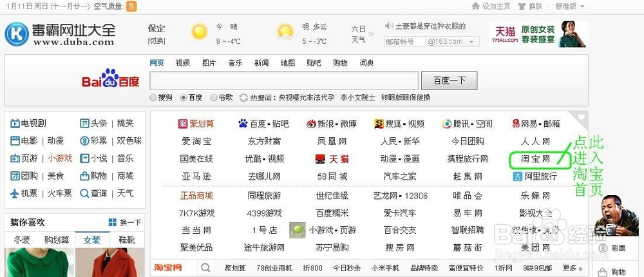Open the 淘宝网 link in site grid
Viewport: 644px width, 277px height.
pos(536,159)
